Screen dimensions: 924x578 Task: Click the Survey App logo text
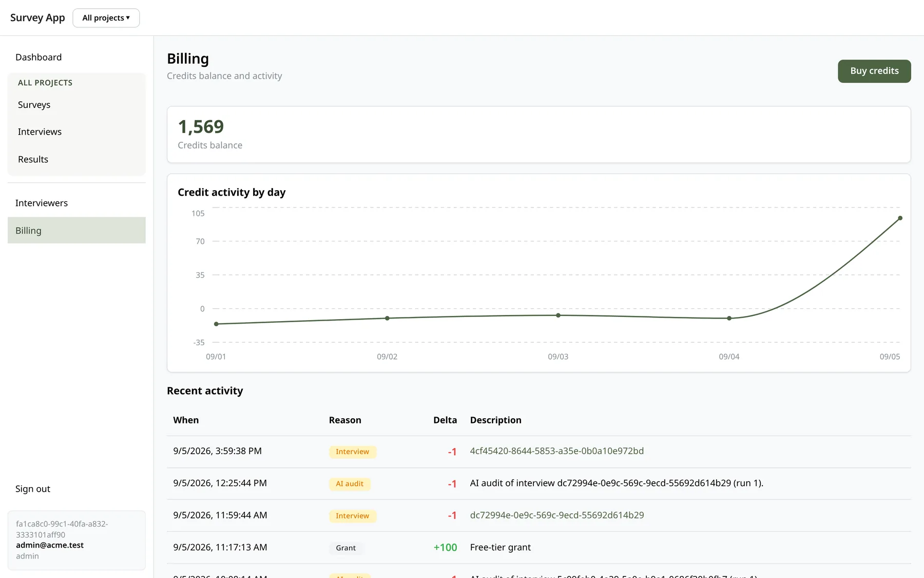pyautogui.click(x=37, y=18)
